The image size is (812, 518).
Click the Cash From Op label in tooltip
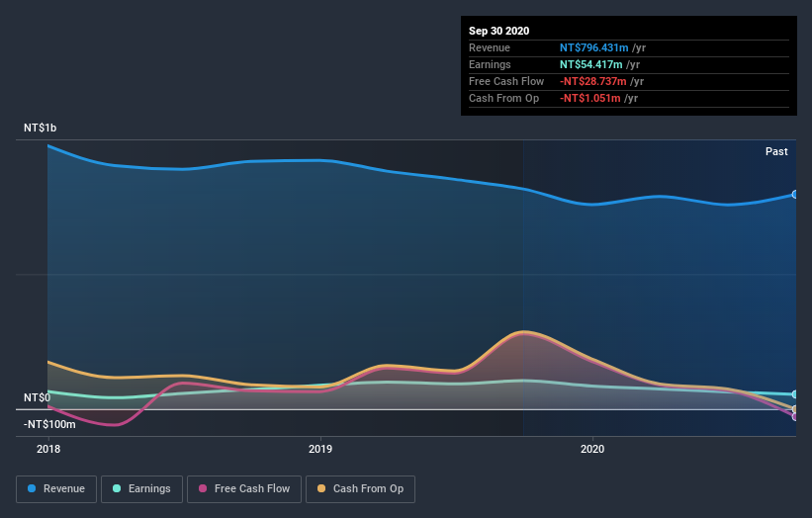(503, 98)
